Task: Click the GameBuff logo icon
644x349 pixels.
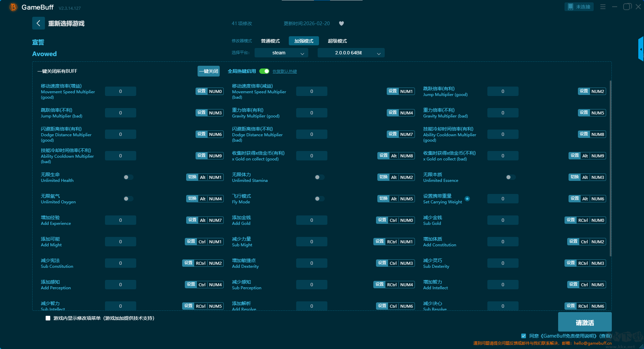Action: tap(13, 7)
